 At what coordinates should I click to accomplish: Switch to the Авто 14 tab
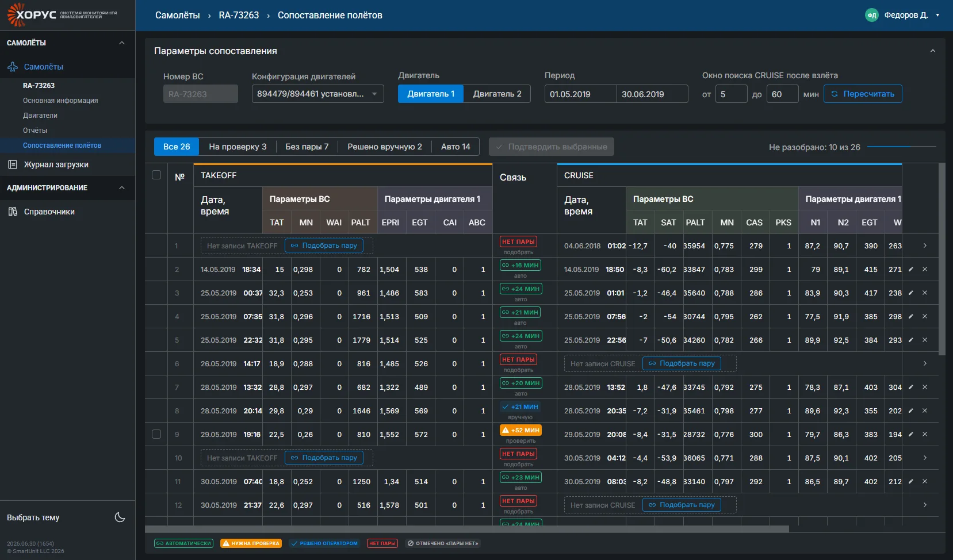[x=456, y=147]
